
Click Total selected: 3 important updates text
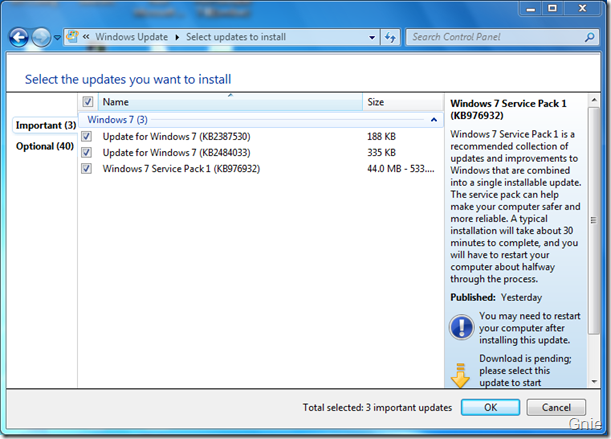377,407
